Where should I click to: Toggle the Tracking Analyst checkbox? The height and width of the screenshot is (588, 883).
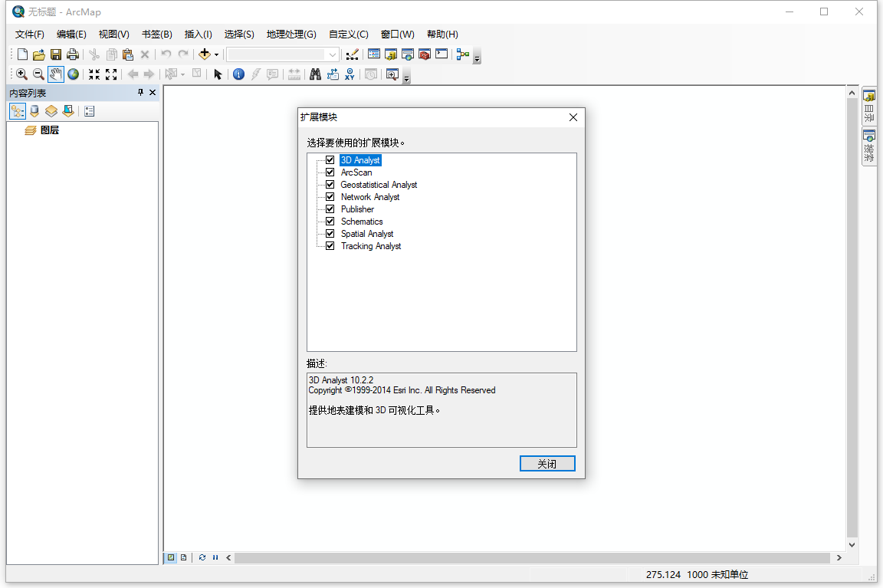click(x=330, y=246)
